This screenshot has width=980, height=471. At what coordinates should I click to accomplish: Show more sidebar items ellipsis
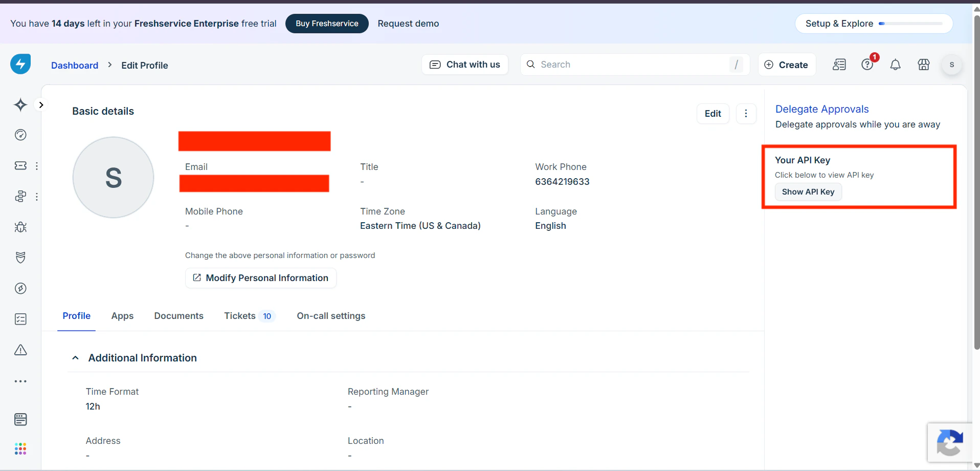click(20, 381)
